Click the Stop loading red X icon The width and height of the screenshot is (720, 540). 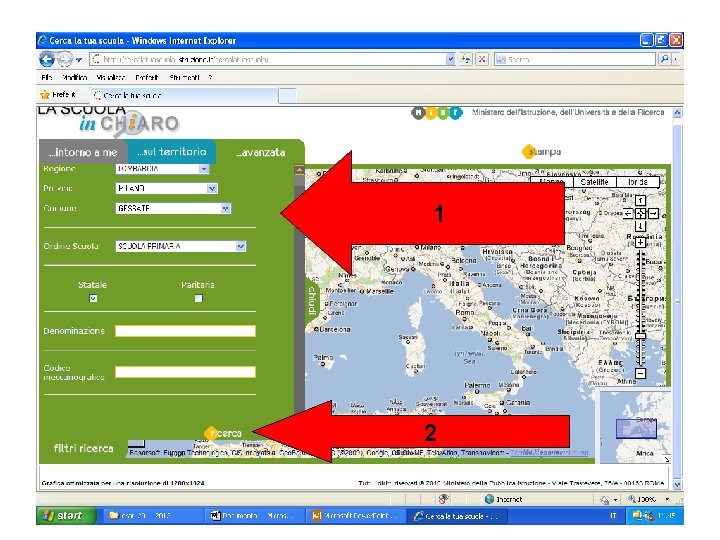pyautogui.click(x=482, y=59)
